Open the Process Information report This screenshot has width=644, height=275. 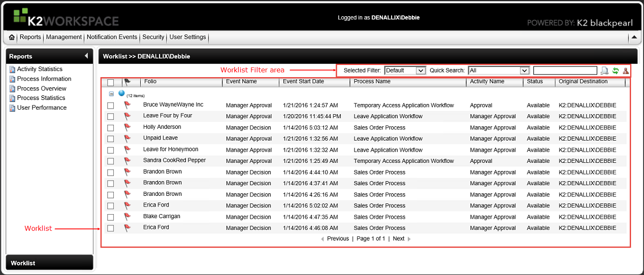point(44,79)
